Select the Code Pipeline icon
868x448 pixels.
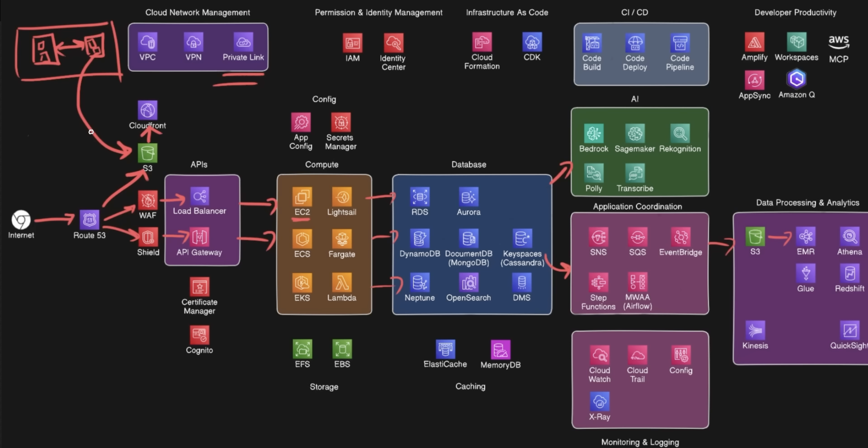point(680,43)
